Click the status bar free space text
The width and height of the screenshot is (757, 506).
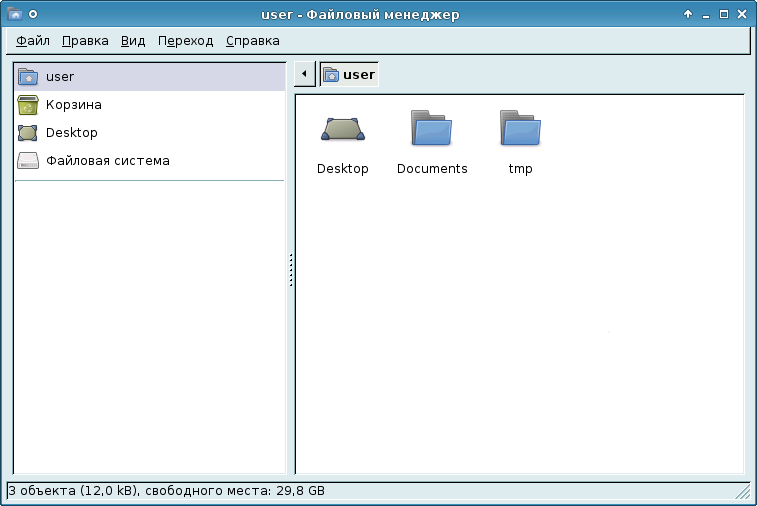(166, 491)
